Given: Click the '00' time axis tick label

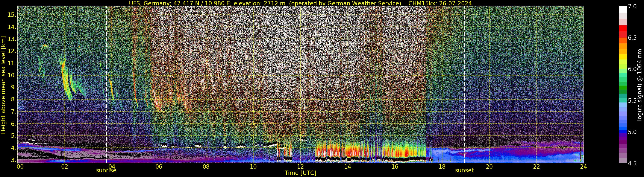Looking at the screenshot, I should 20,166.
